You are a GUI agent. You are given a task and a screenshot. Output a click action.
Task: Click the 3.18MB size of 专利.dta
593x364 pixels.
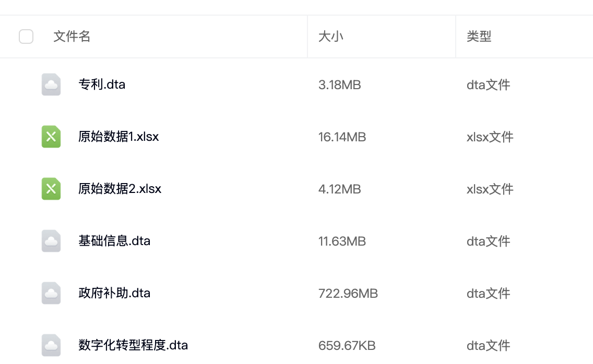click(339, 85)
